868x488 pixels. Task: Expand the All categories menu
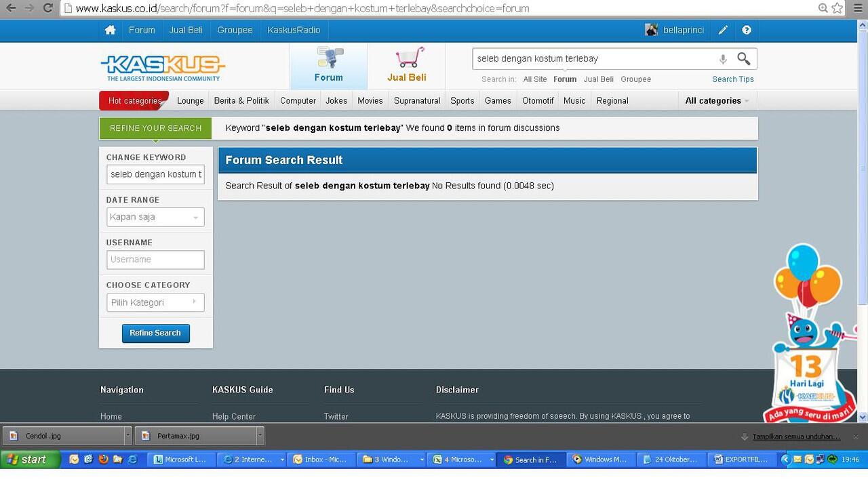tap(717, 100)
